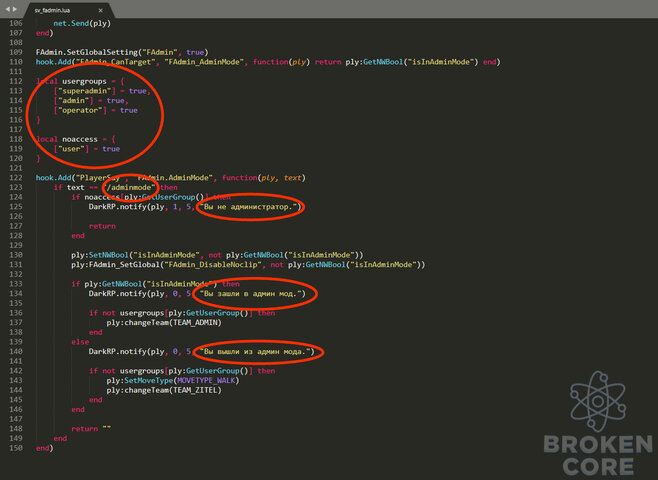Click the "Вы не администратор." string
This screenshot has height=480, width=658.
pos(250,207)
